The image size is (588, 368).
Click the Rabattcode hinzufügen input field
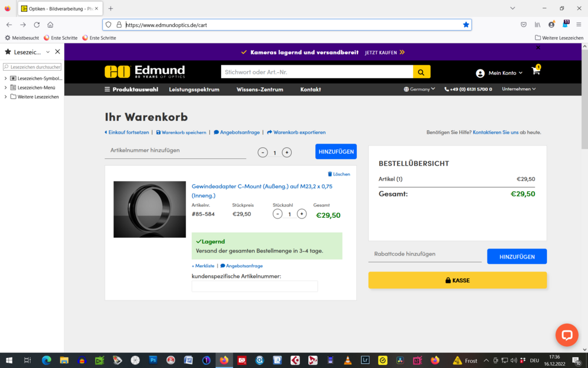pos(425,254)
